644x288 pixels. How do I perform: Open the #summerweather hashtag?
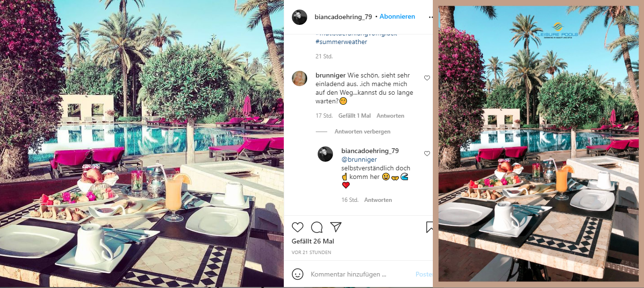[x=342, y=42]
